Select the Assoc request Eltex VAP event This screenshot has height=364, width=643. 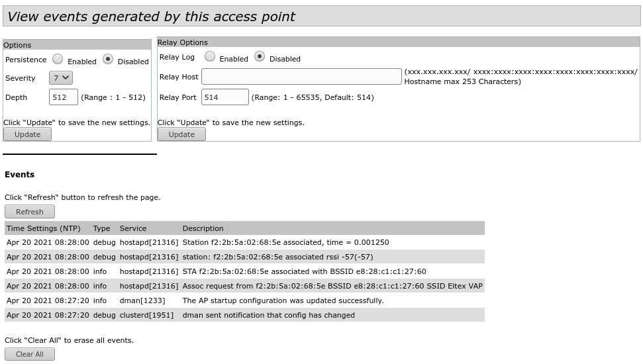tap(332, 286)
